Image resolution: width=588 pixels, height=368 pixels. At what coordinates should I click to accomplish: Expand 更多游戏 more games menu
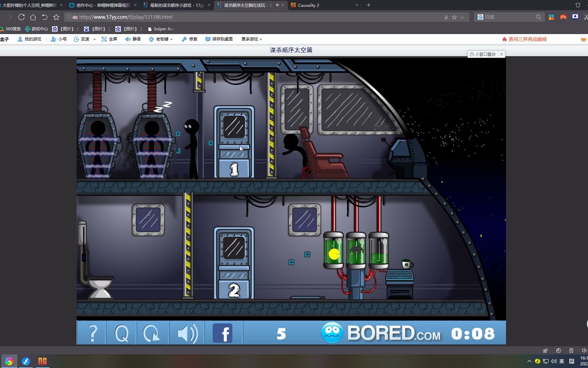coord(252,39)
